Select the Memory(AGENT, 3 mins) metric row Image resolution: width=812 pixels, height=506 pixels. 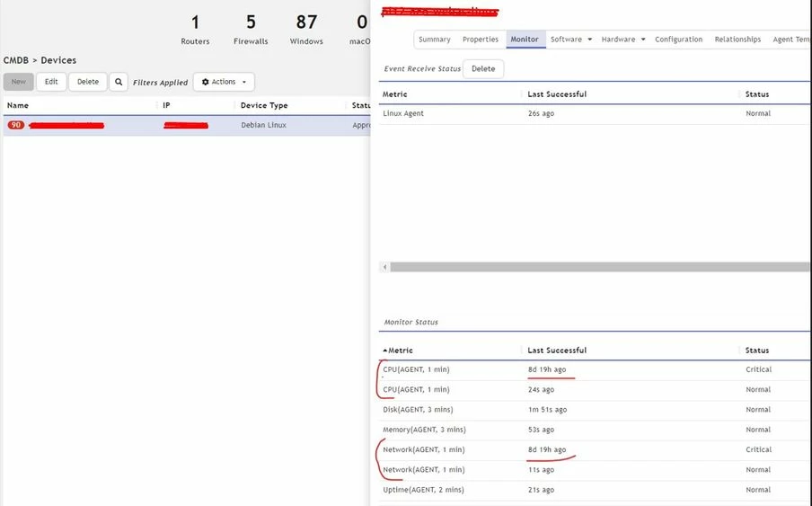(x=595, y=430)
